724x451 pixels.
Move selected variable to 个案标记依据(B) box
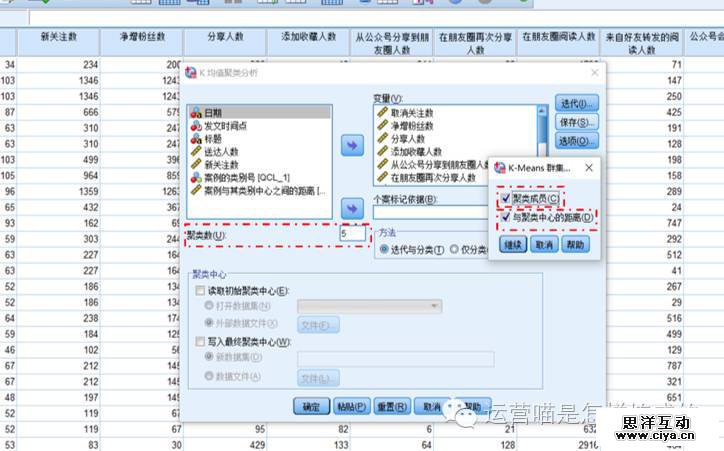tap(352, 209)
